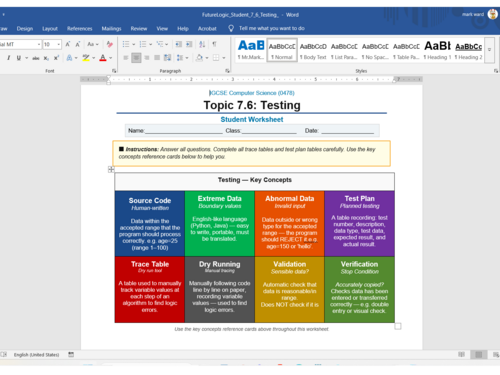Click the Increase Indent icon

pyautogui.click(x=189, y=44)
